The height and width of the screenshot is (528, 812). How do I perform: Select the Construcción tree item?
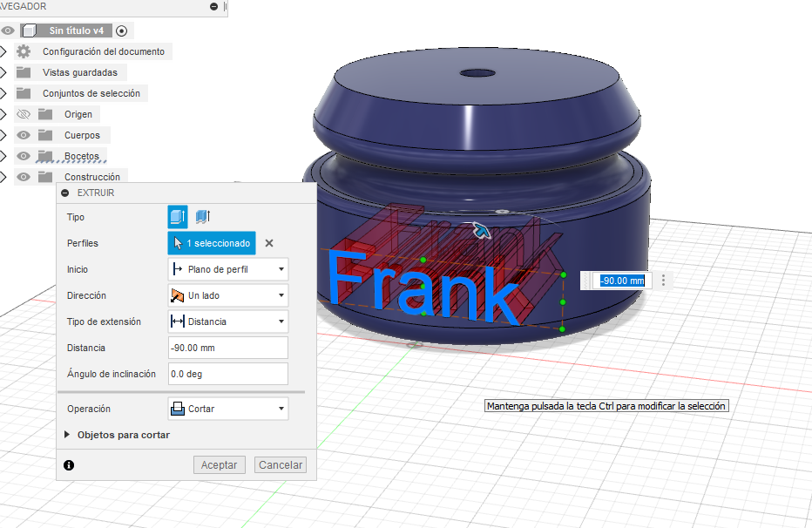92,177
